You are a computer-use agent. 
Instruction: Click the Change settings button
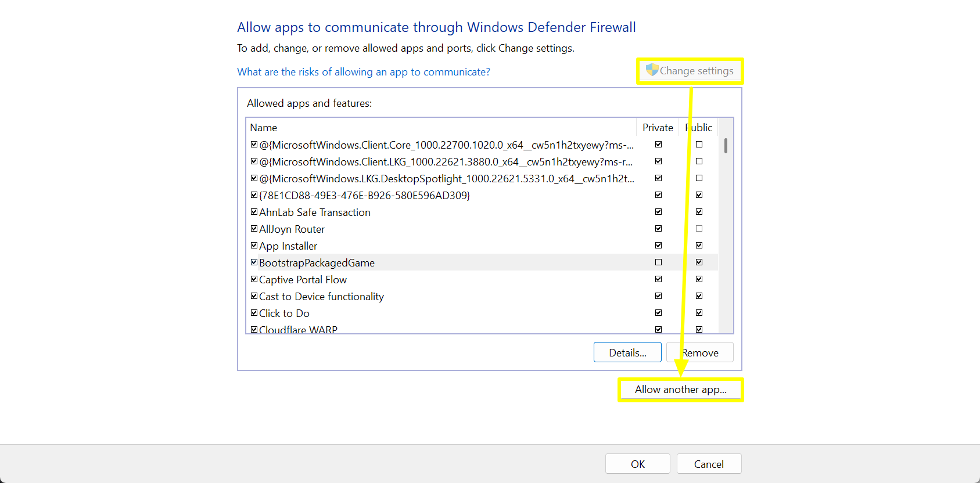(690, 71)
